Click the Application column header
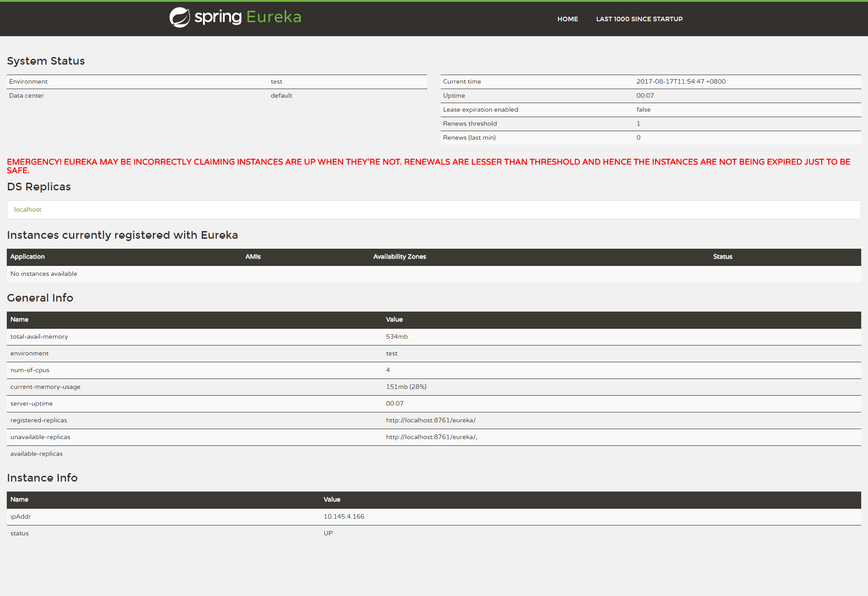 (28, 256)
